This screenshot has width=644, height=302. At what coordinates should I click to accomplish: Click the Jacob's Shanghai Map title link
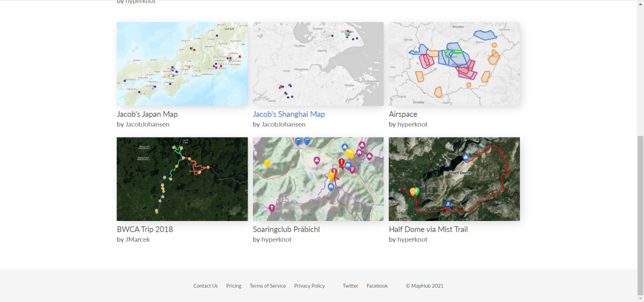289,114
